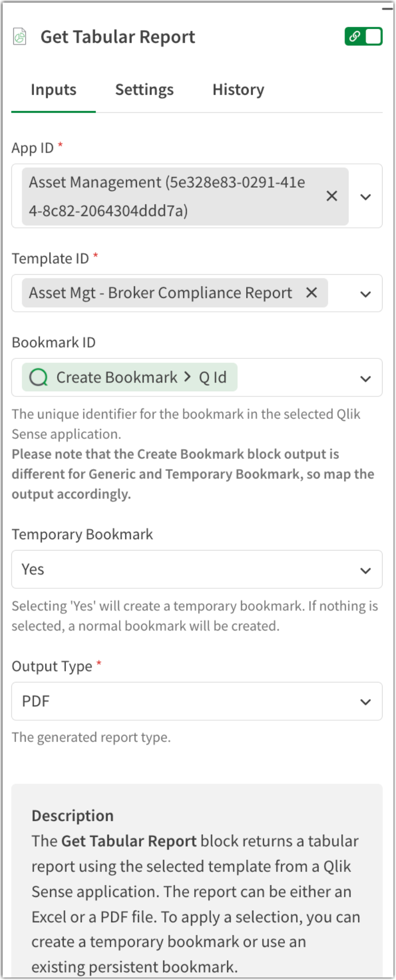Open the Bookmark ID dropdown
Image resolution: width=396 pixels, height=980 pixels.
pos(366,378)
